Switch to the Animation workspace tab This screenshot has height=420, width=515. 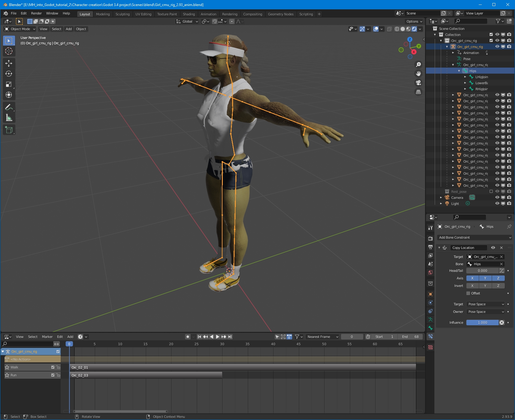(208, 14)
